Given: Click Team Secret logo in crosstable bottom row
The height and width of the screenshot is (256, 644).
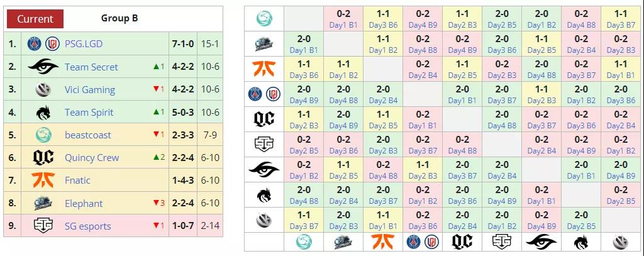Looking at the screenshot, I should (x=541, y=242).
